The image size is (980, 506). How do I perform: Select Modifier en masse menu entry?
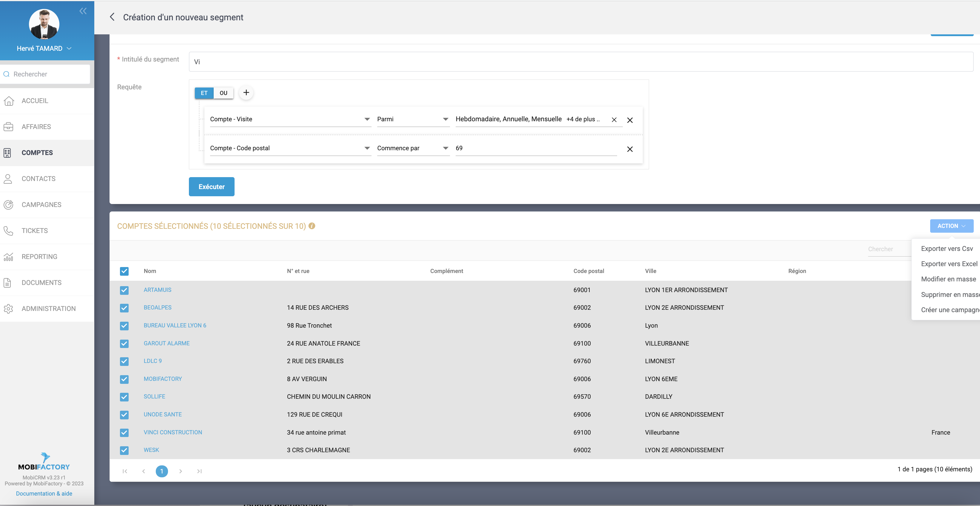pos(948,279)
